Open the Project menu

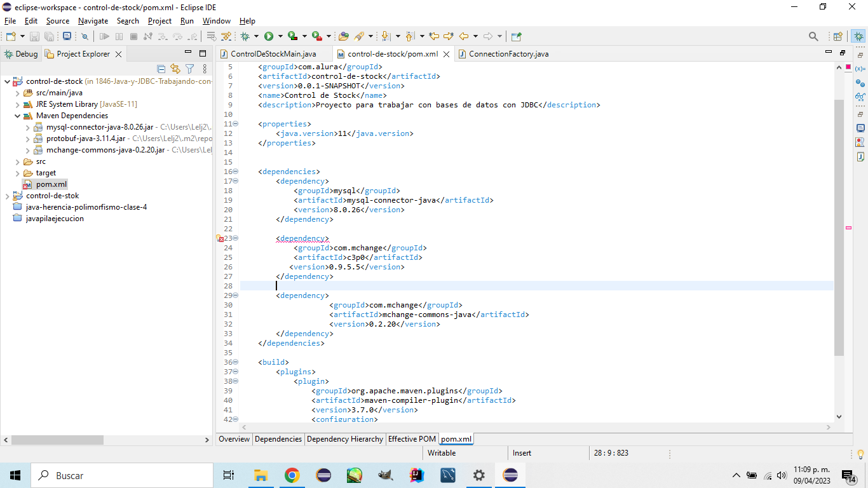point(159,21)
